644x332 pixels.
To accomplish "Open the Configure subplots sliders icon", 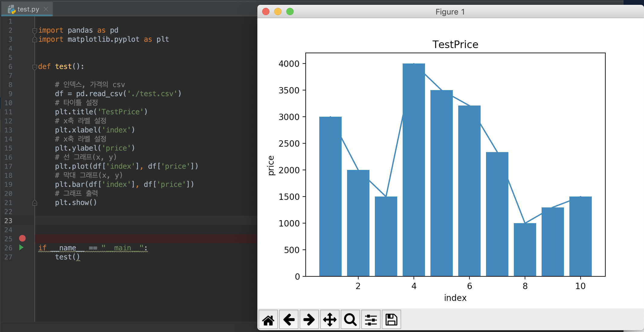I will coord(371,320).
